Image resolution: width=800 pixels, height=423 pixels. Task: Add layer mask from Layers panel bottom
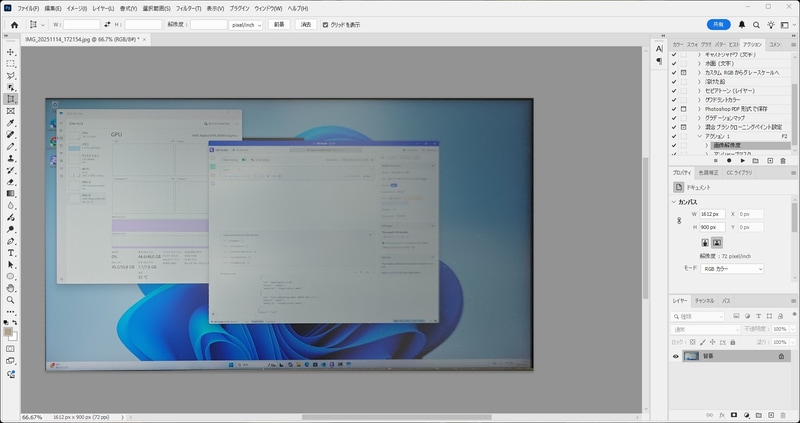pos(734,415)
